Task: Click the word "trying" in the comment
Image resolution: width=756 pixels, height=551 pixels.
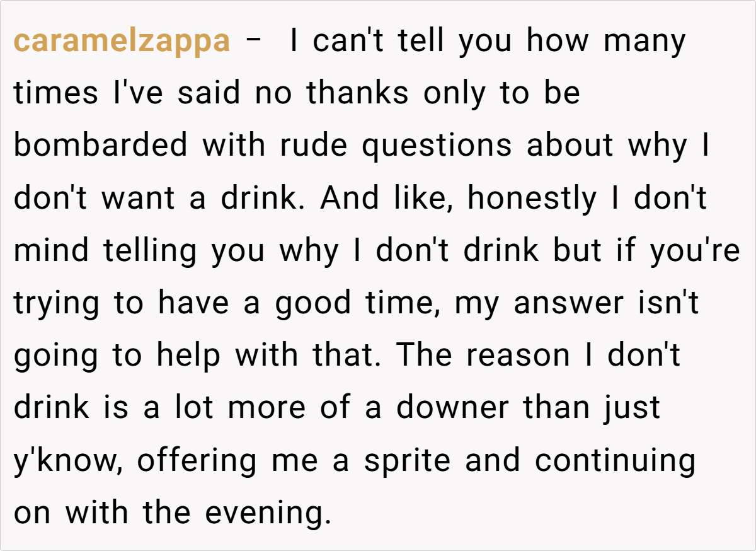Action: coord(57,304)
